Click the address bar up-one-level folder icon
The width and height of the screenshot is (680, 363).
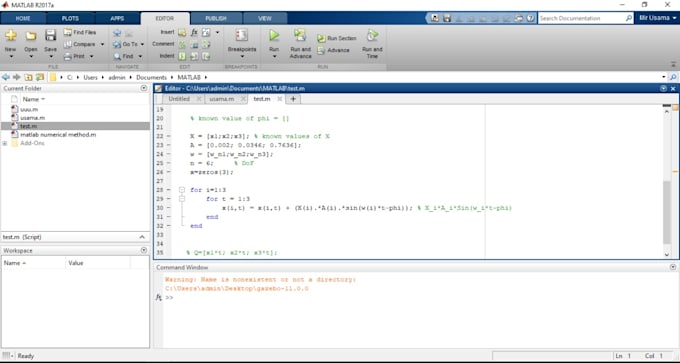(x=29, y=77)
